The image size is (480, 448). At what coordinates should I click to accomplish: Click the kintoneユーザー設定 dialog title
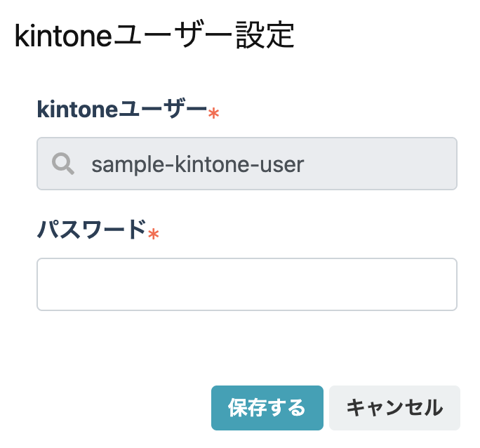pos(154,36)
